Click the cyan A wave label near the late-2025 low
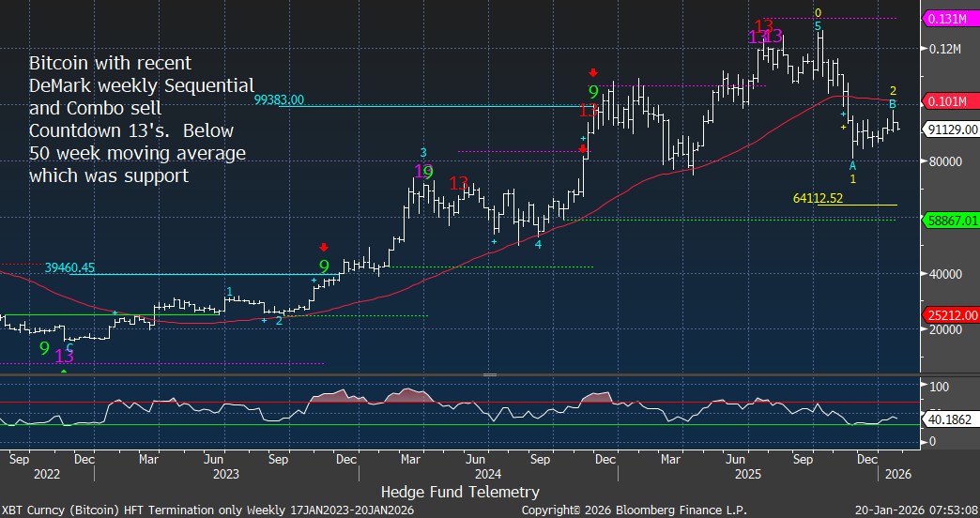 852,165
